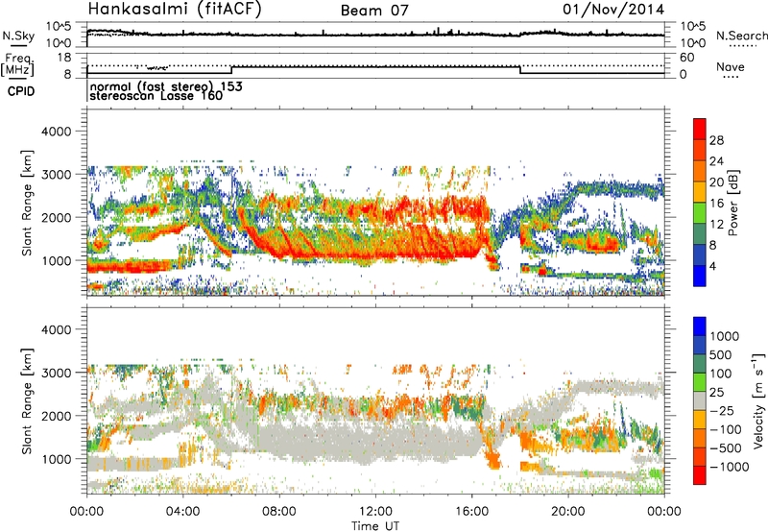
Task: Click 'Slant Range [km]' label of power panel
Action: [28, 203]
